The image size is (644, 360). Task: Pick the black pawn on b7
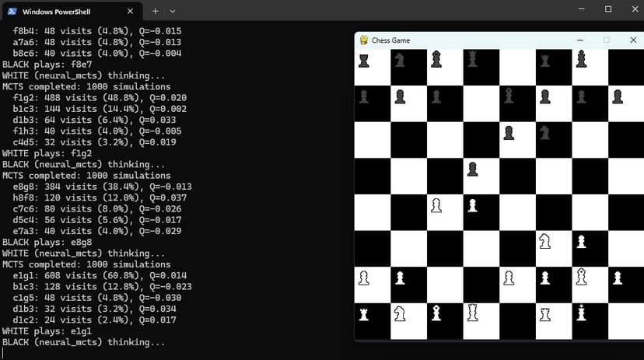tap(400, 97)
